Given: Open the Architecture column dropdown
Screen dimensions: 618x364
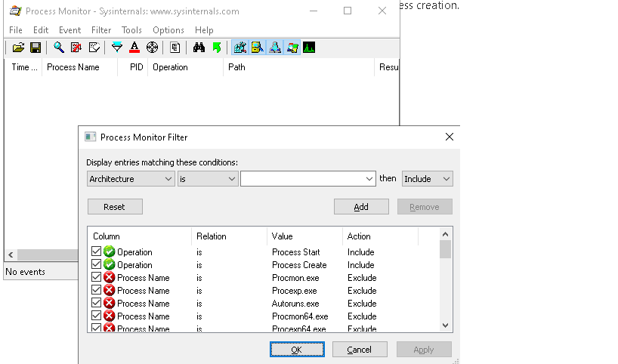Looking at the screenshot, I should pyautogui.click(x=131, y=179).
